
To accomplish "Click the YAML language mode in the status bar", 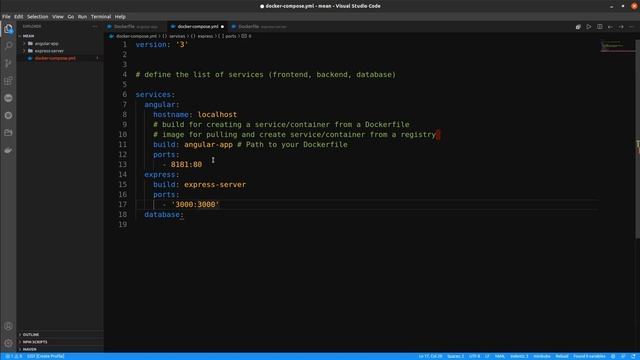I will pos(500,356).
